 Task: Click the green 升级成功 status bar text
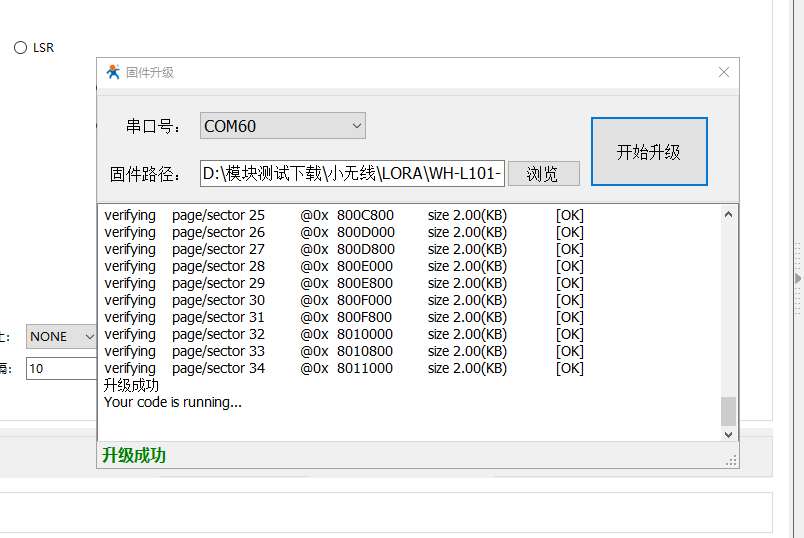point(134,456)
